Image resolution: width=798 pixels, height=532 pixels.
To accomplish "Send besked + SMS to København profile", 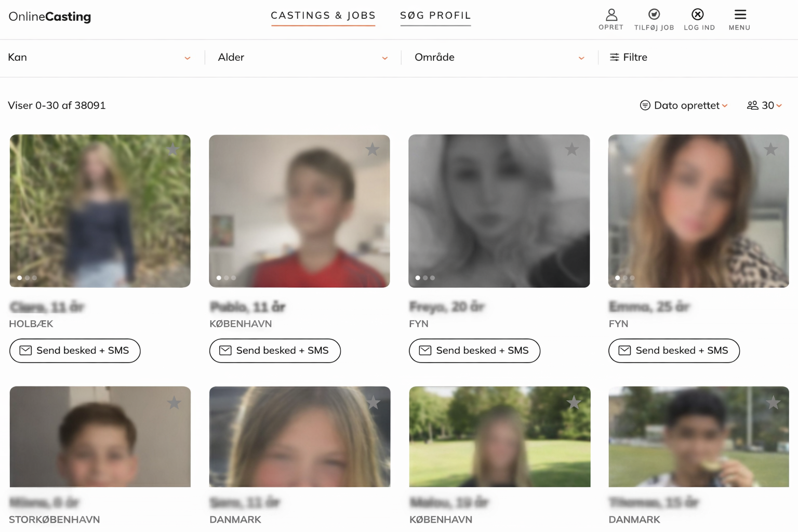I will tap(275, 351).
